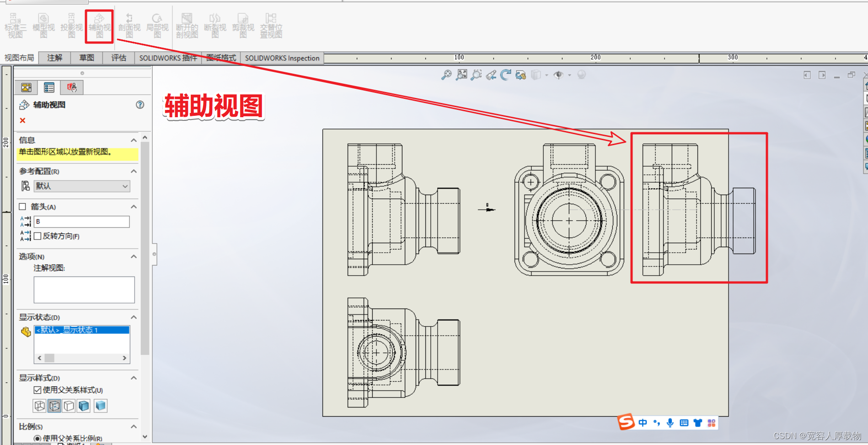
Task: Switch to the 视图布局 tab
Action: tap(19, 58)
